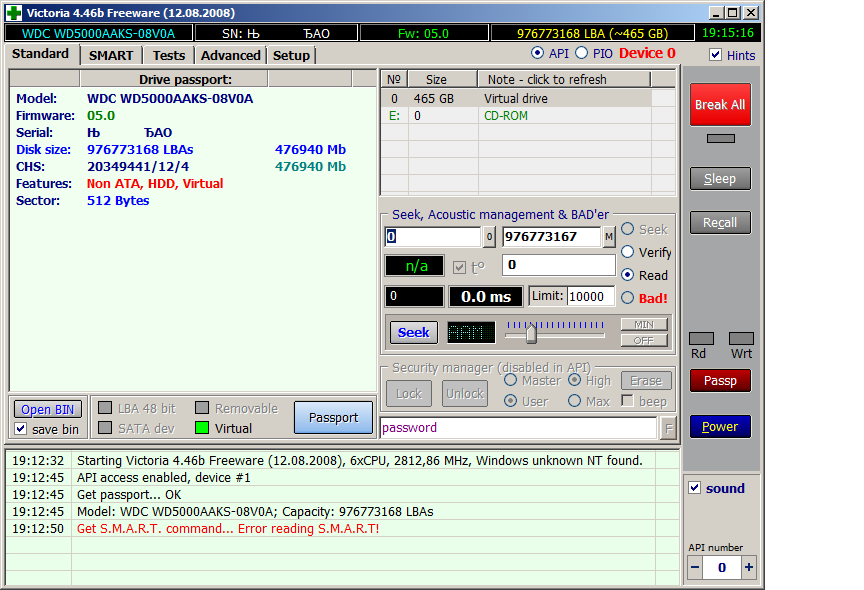Image resolution: width=864 pixels, height=590 pixels.
Task: Open the Setup tab
Action: point(291,56)
